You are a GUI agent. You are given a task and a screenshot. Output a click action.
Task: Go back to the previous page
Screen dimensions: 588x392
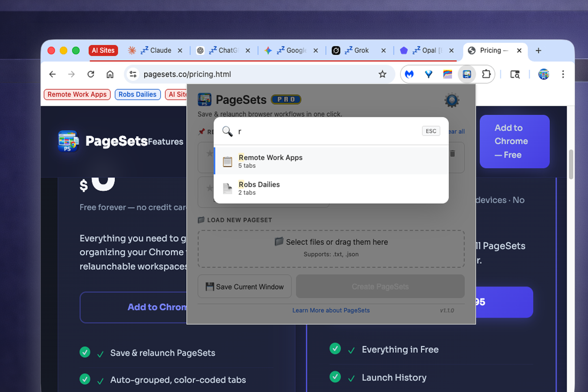point(52,74)
